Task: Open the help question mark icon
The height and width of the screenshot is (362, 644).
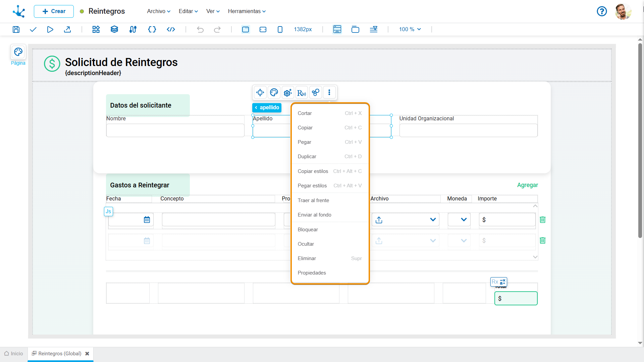Action: 602,11
